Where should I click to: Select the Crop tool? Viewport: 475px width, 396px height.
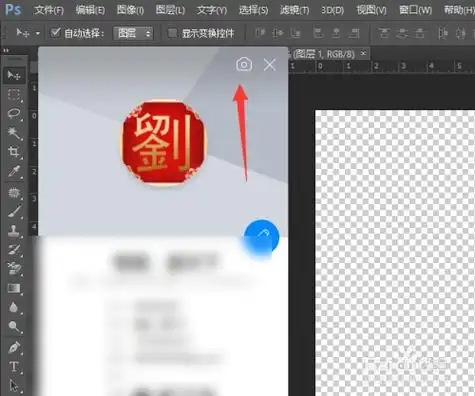click(x=14, y=152)
